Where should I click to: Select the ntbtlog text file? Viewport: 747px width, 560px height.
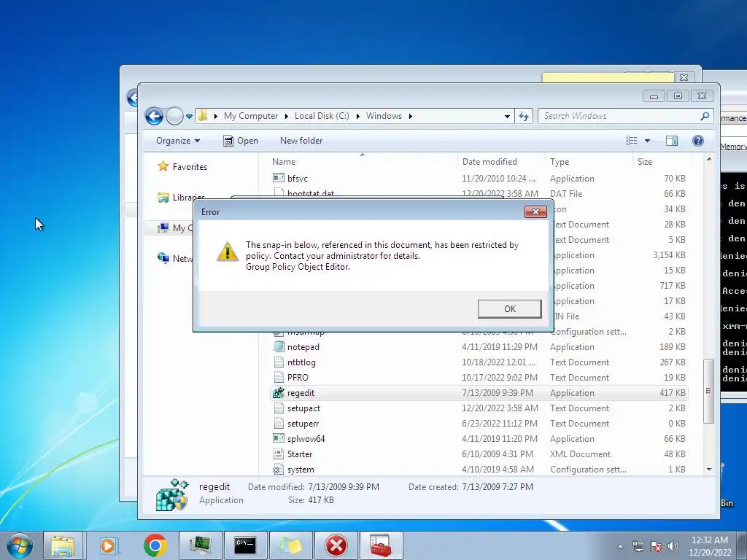[x=301, y=362]
